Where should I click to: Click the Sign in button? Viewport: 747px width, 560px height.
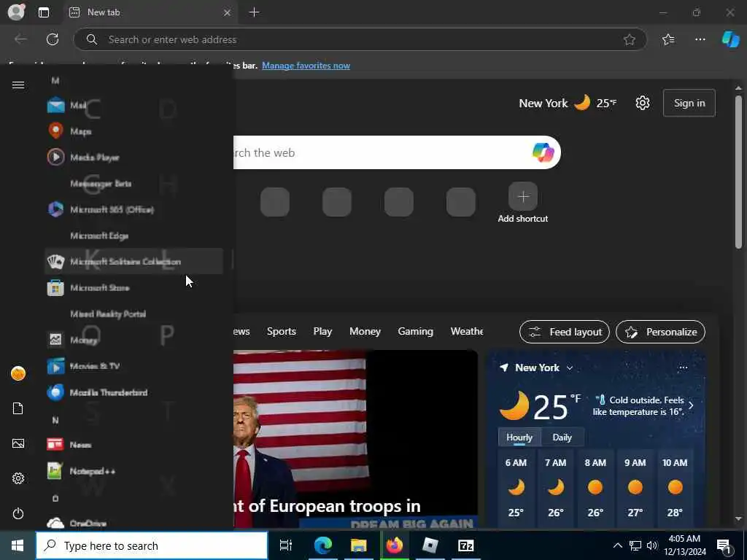[x=689, y=103]
